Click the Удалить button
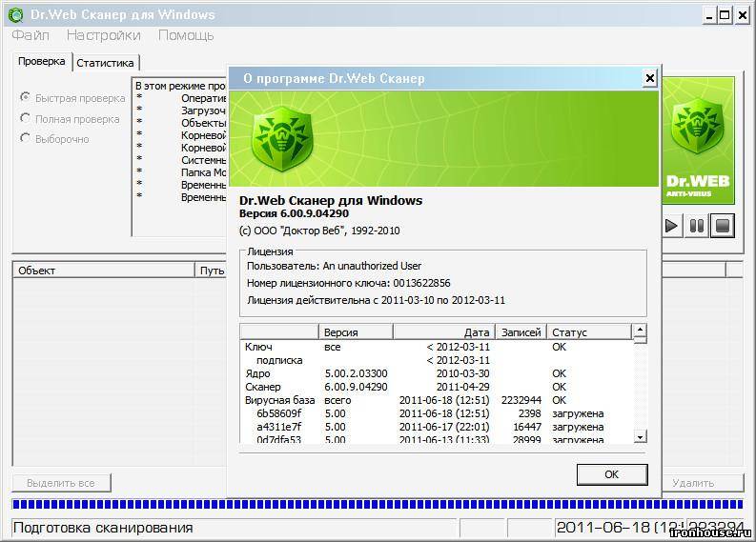The height and width of the screenshot is (542, 756). [702, 483]
